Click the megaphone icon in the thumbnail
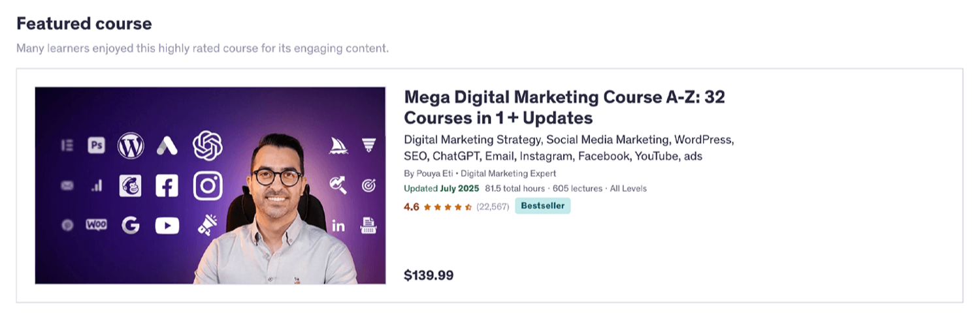 208,226
